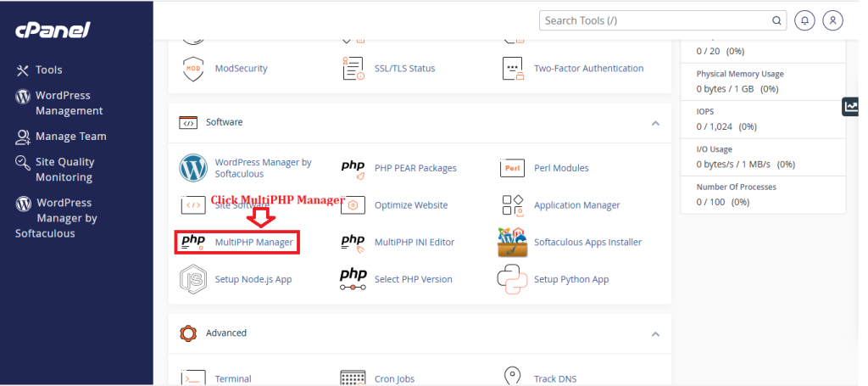Open the MultiPHP INI Editor link
868x386 pixels.
point(414,243)
